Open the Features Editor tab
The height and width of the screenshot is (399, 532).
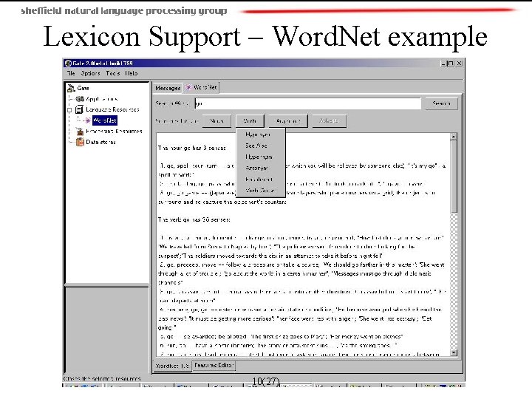click(x=214, y=365)
